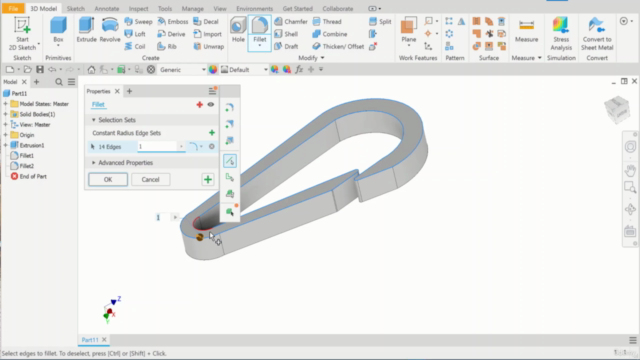This screenshot has height=360, width=640.
Task: Select the Box primitive tool
Action: (58, 31)
